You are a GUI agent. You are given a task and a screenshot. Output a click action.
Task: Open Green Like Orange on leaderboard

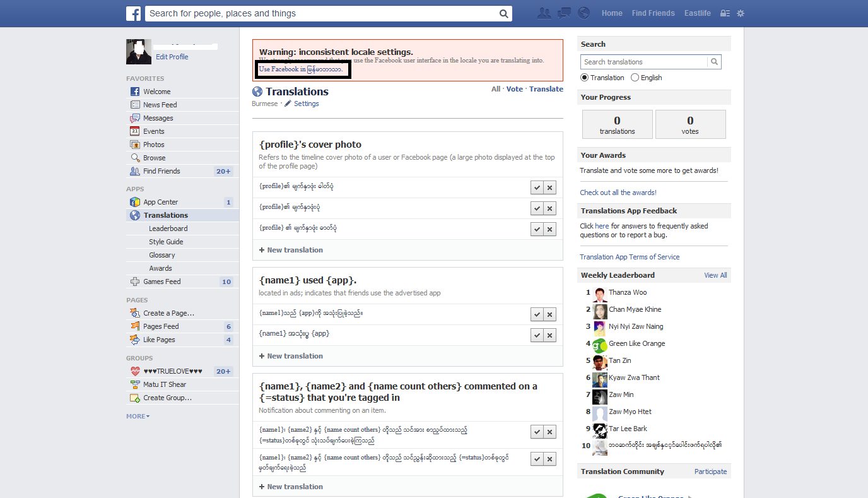tap(636, 343)
